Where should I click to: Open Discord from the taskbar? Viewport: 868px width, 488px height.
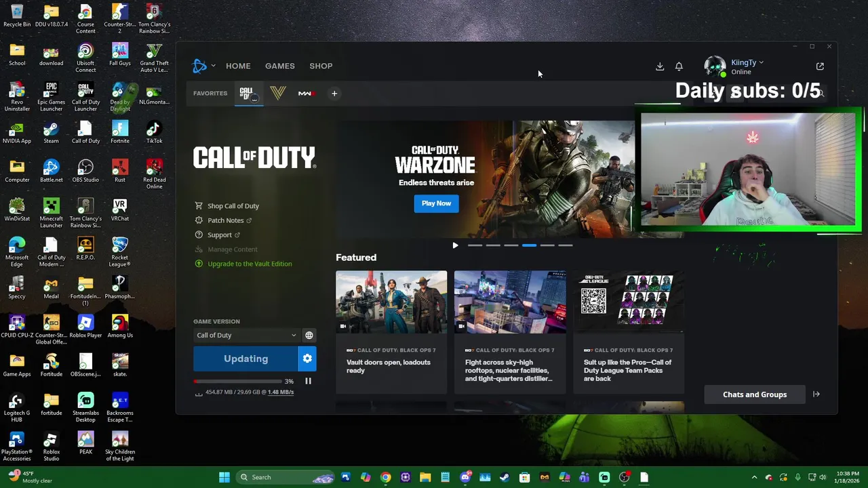coord(465,477)
